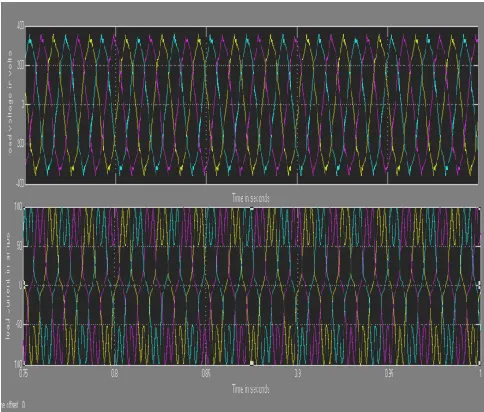Click the 0.9 tick label on the time axis
The width and height of the screenshot is (484, 412).
point(297,373)
